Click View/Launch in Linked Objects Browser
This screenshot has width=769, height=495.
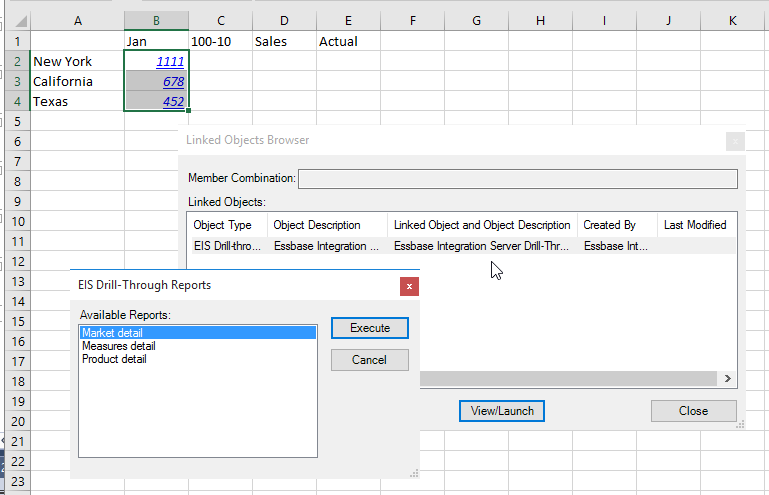502,411
